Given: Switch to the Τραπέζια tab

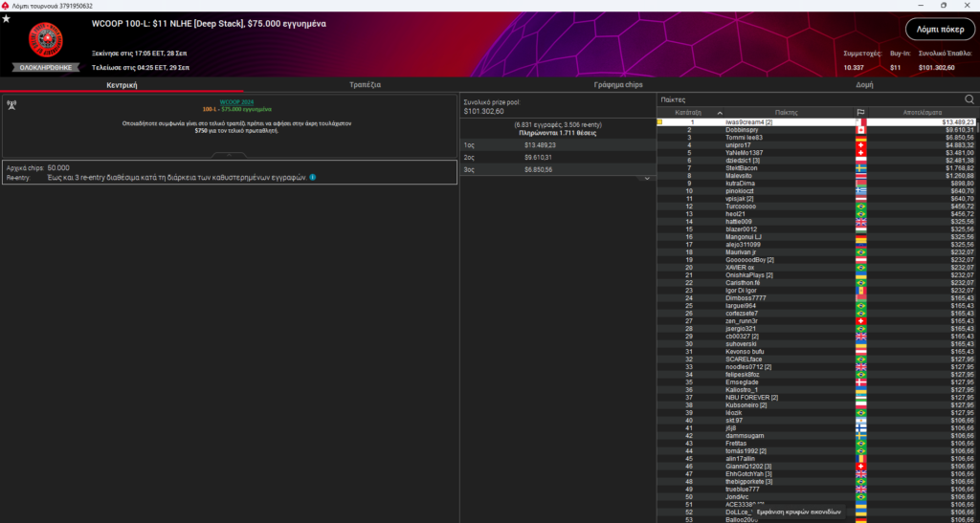Looking at the screenshot, I should point(366,85).
